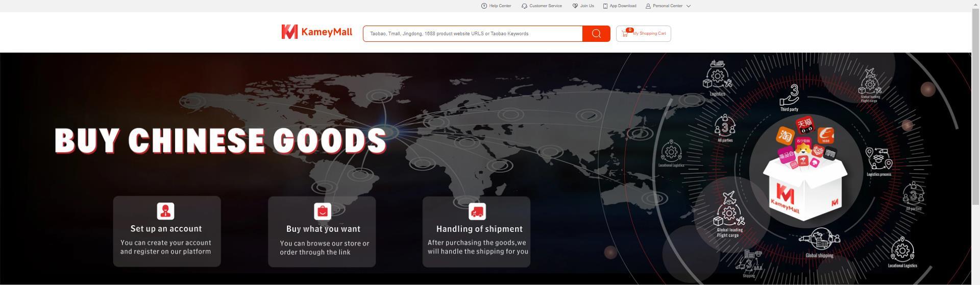Click the App Download phone icon
Viewport: 980px width, 285px height.
coord(605,6)
